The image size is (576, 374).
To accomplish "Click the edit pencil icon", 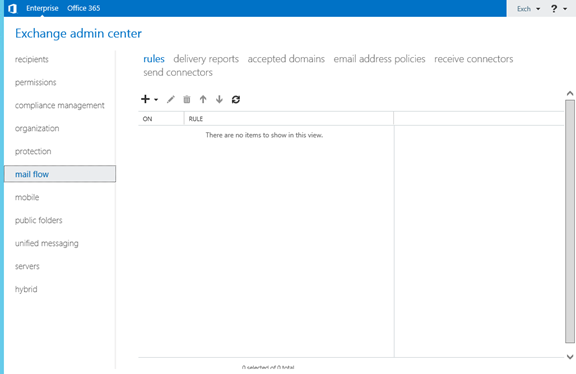I will (x=170, y=99).
